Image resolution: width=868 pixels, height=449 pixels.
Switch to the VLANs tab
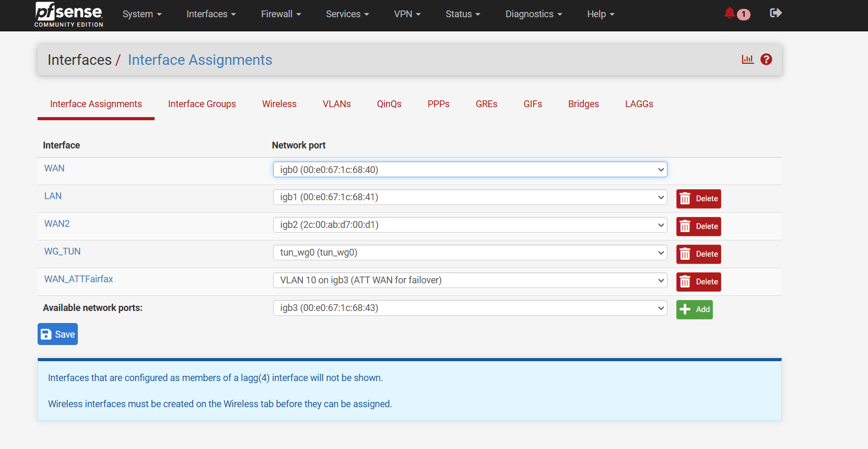click(337, 104)
